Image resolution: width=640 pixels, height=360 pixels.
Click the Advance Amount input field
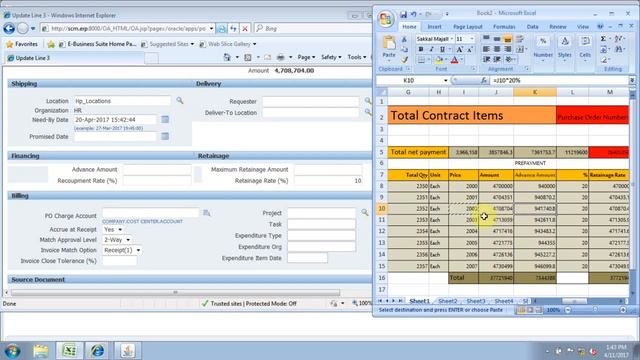(x=157, y=169)
